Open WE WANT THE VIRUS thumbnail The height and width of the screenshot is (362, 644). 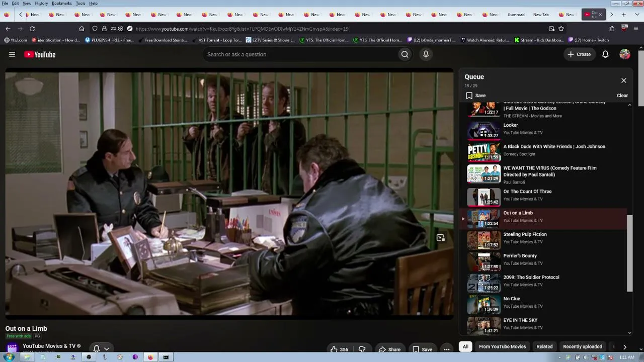[x=484, y=174]
